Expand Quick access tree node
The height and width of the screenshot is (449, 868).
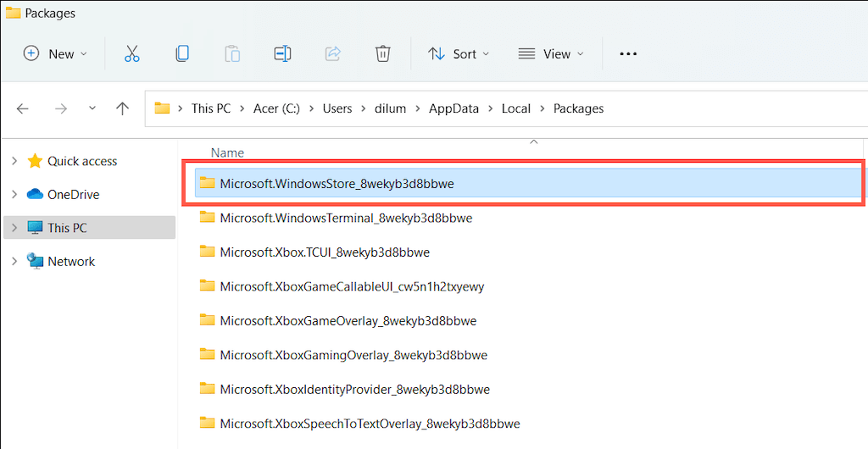click(14, 162)
